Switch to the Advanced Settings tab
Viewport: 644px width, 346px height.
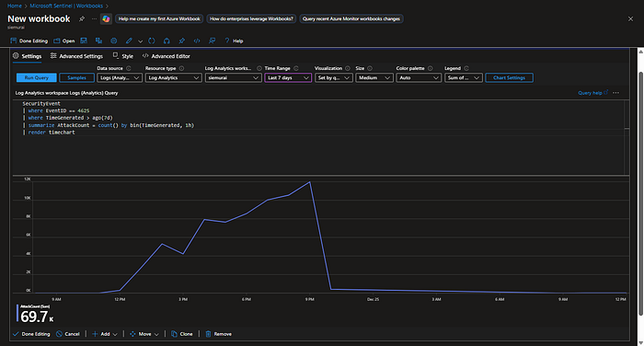tap(76, 56)
